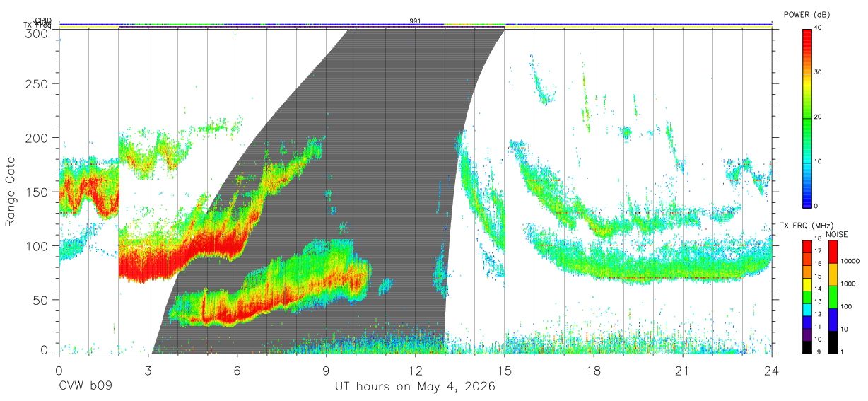
Task: Click the 20 label on the power colorbar
Action: (x=819, y=117)
